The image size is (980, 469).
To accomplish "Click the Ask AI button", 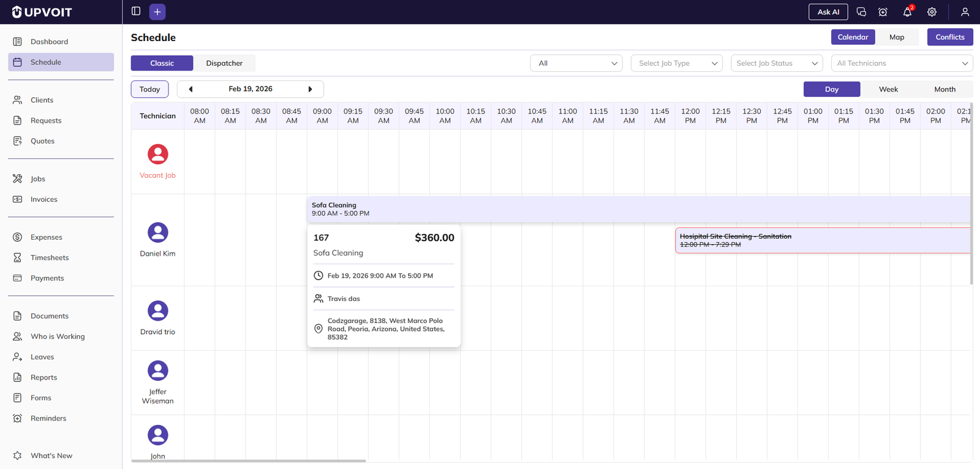I will pos(828,12).
